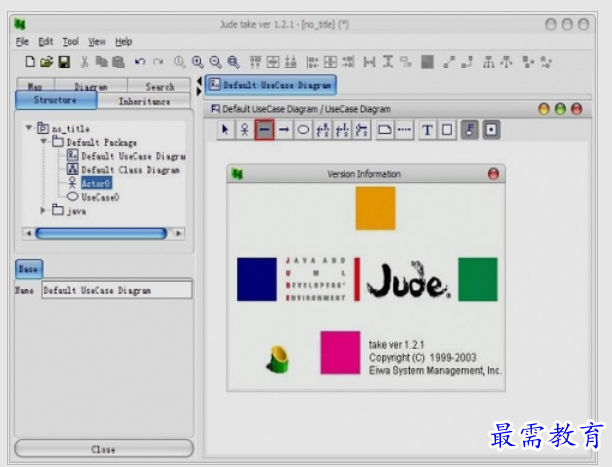The image size is (612, 467).
Task: Click the Name input field
Action: point(117,290)
